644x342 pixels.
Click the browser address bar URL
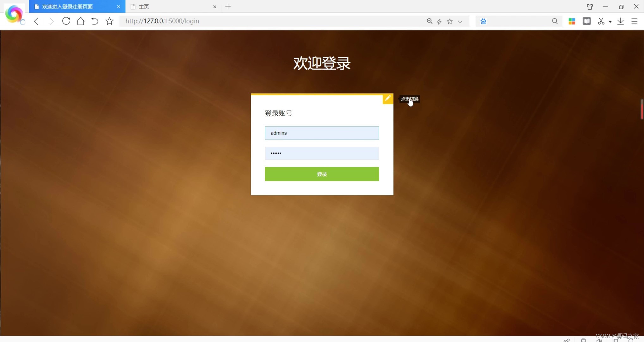point(162,21)
